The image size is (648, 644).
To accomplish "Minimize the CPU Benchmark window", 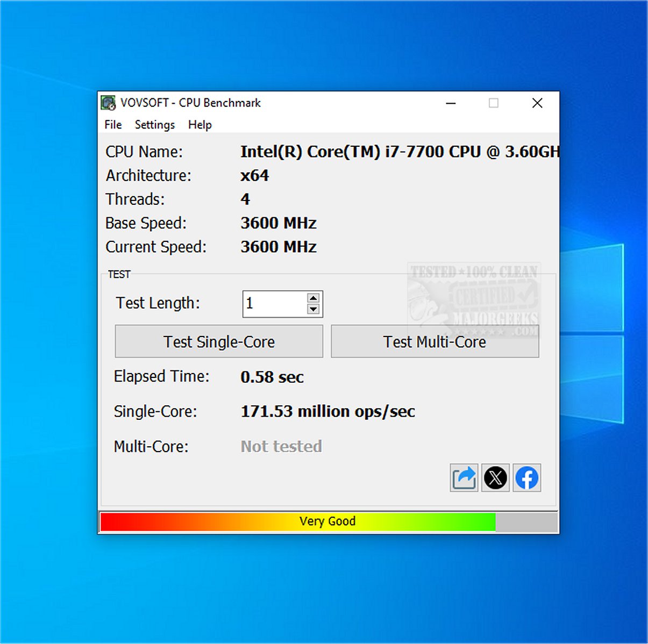I will coord(451,103).
